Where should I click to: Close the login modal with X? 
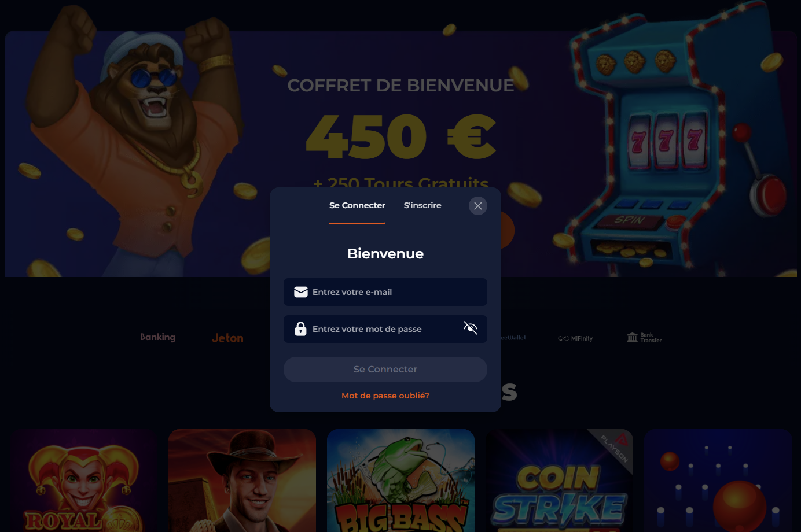(478, 206)
